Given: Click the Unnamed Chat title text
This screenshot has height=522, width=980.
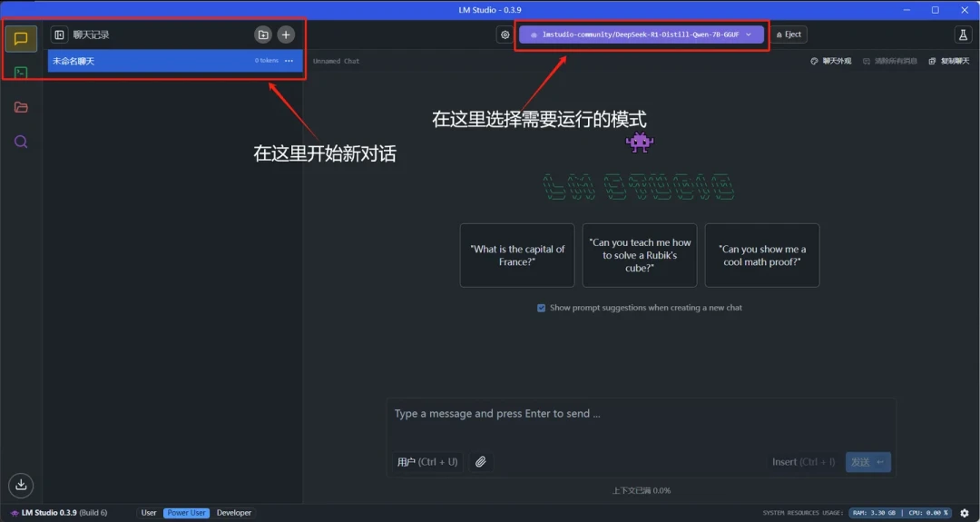Looking at the screenshot, I should [337, 61].
